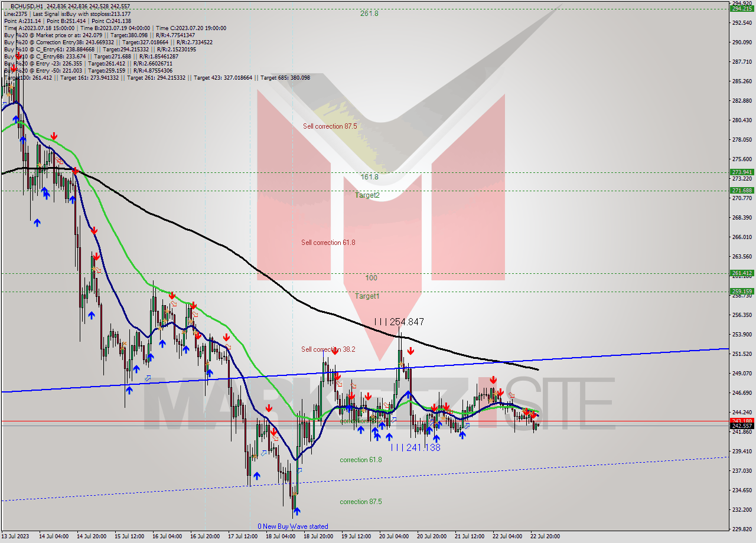Viewport: 756px width, 543px height.
Task: Click the '13 Jul 2023' time axis label
Action: click(x=15, y=537)
